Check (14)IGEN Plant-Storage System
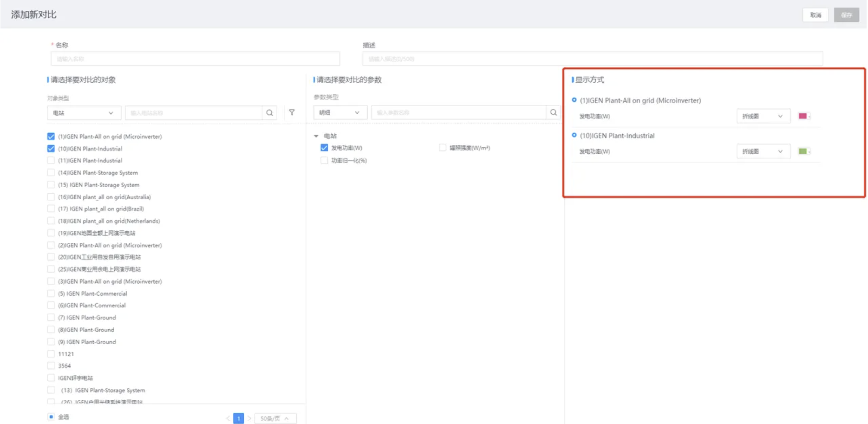 (51, 173)
